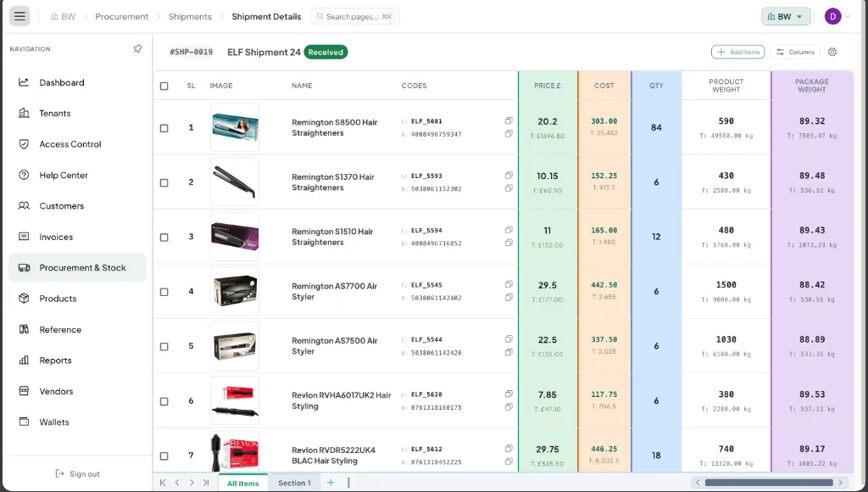Click the Customers people icon
This screenshot has width=868, height=492.
click(24, 205)
